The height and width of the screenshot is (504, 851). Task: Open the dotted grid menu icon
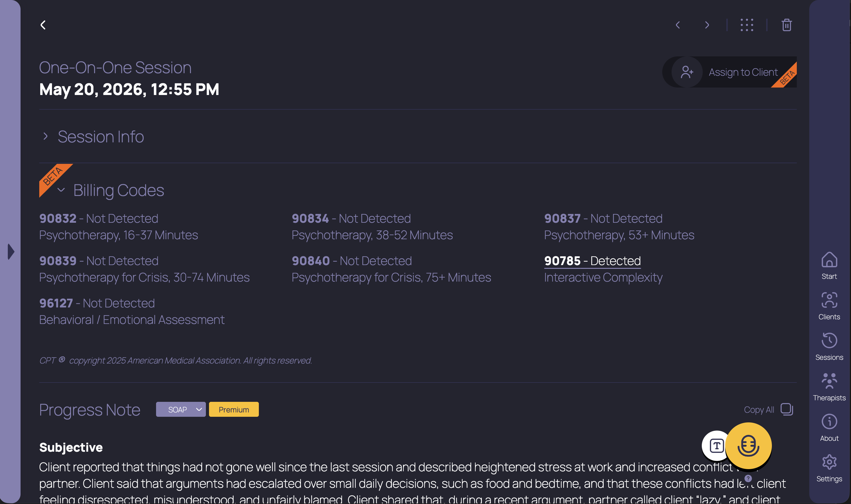coord(747,25)
